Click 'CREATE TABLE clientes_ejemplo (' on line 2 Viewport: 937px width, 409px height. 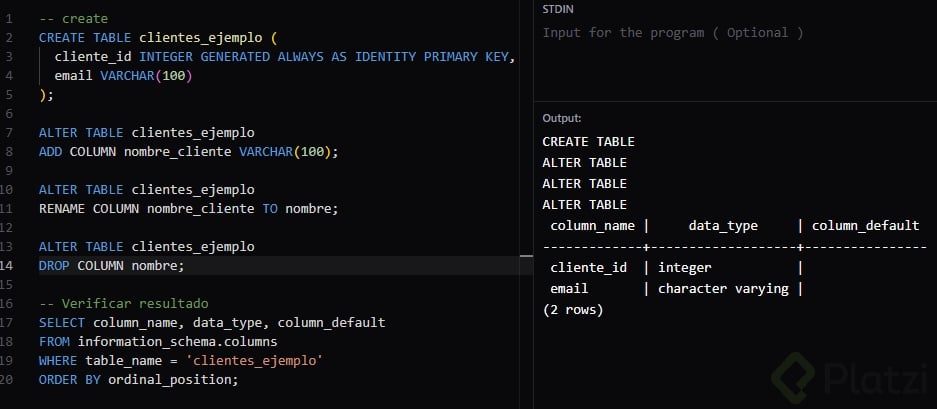(x=158, y=38)
